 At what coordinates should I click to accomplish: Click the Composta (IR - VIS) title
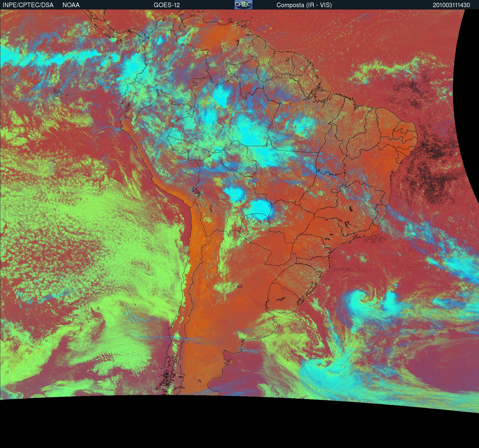304,5
